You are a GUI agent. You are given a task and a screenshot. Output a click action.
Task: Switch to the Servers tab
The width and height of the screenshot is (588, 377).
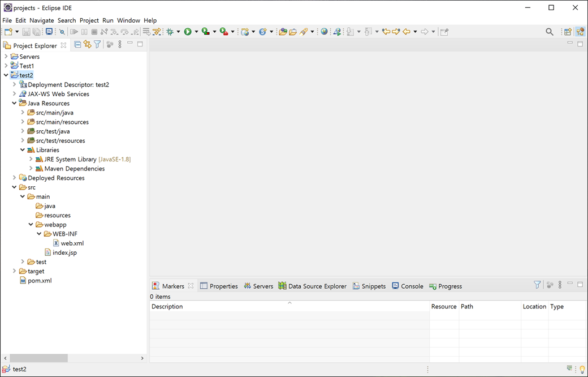[258, 286]
